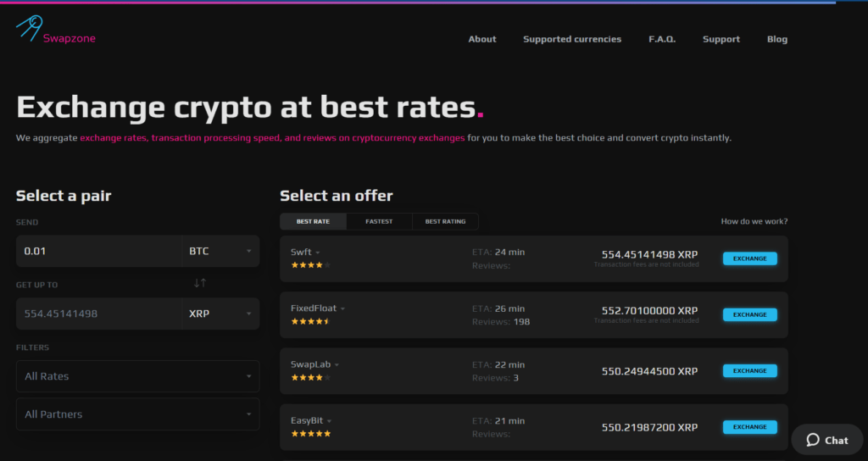Click the send amount field 0.01
The image size is (868, 461).
point(99,251)
